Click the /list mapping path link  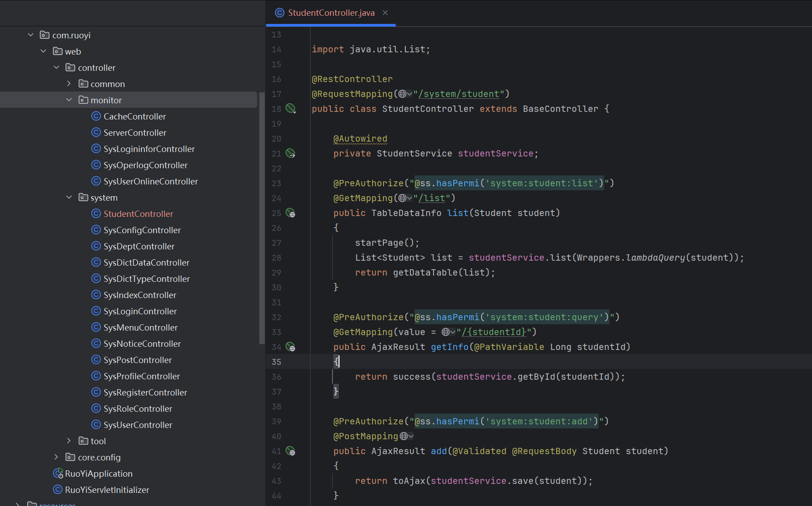[x=432, y=198]
